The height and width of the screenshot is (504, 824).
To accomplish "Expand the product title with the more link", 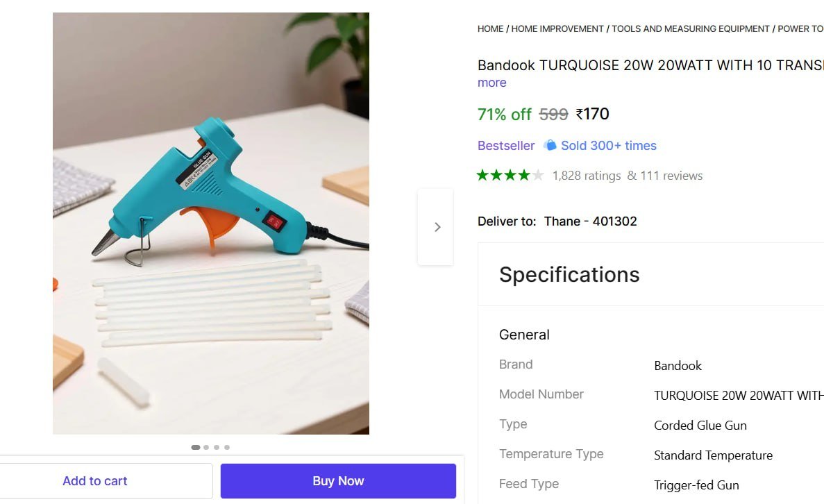I will pyautogui.click(x=491, y=83).
